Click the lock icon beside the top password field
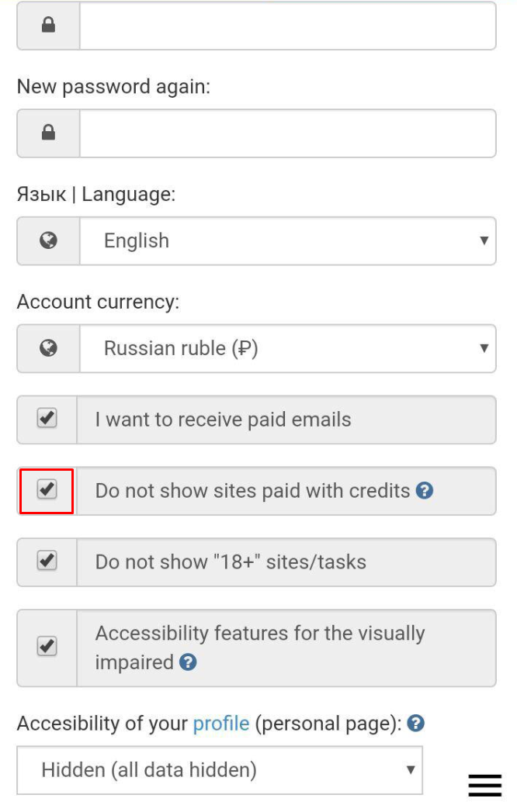Viewport: 517px width, 812px height. pos(48,26)
